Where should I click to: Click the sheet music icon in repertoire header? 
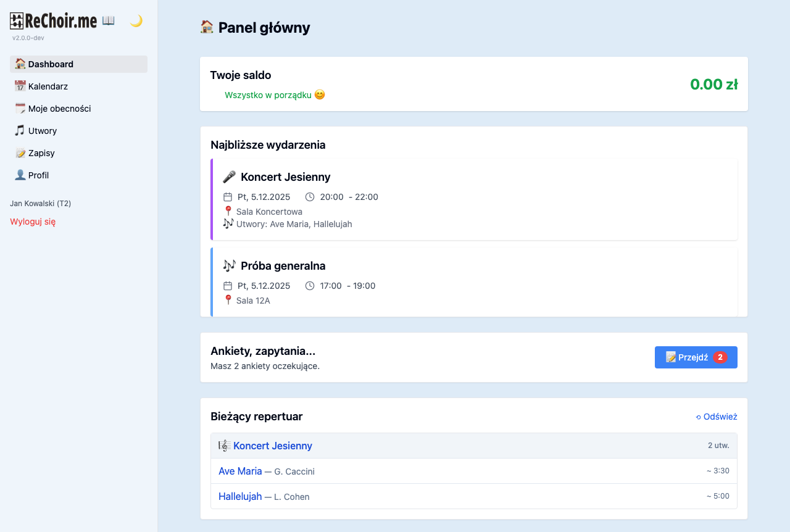tap(224, 446)
